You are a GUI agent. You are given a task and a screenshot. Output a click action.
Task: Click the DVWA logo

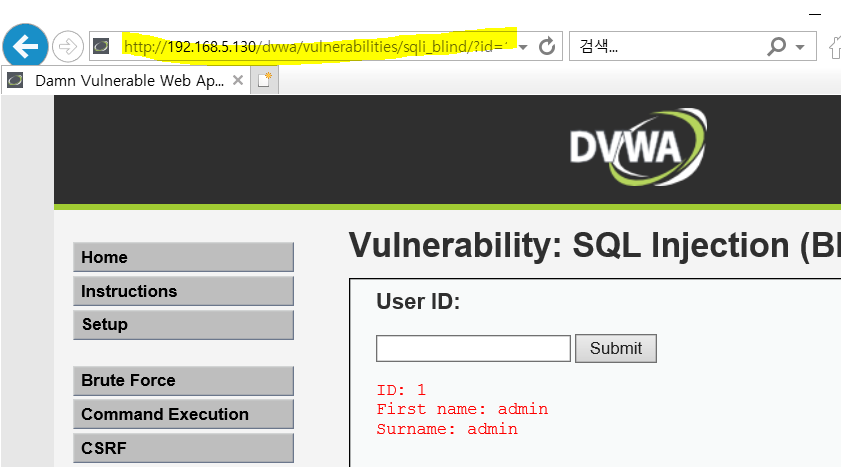[638, 147]
